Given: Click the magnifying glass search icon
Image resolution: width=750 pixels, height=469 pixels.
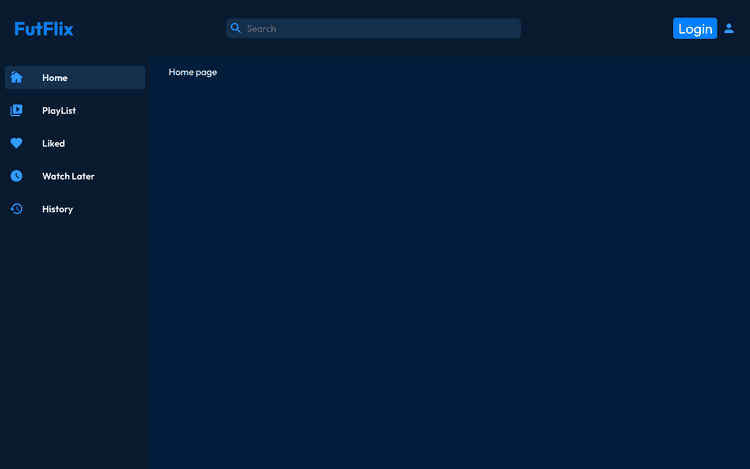Looking at the screenshot, I should pos(236,28).
